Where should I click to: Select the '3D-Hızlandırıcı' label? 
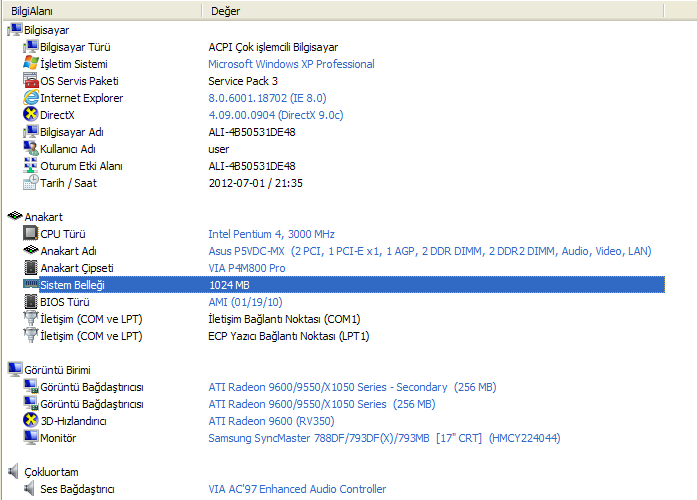point(73,421)
